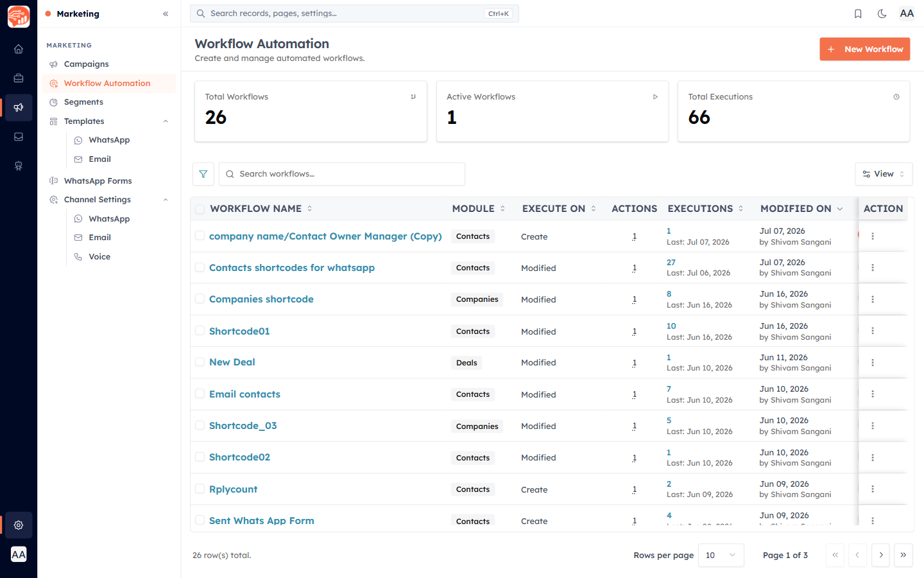Check the Email contacts row
This screenshot has height=578, width=924.
click(x=200, y=394)
